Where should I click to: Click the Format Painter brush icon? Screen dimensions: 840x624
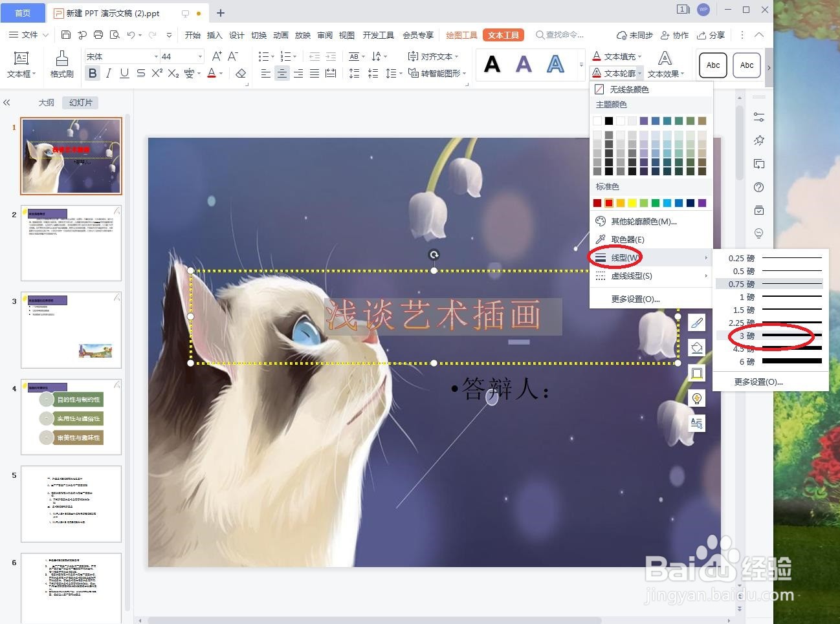point(62,59)
